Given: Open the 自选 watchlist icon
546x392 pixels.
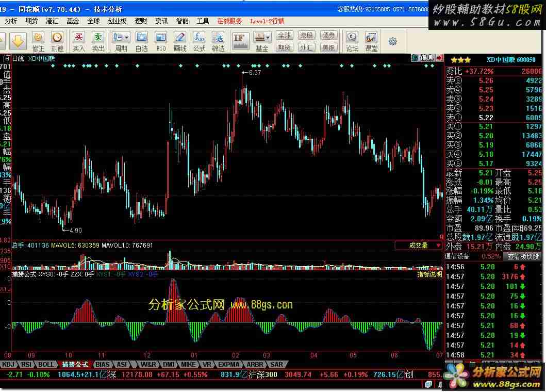Looking at the screenshot, I should 142,41.
